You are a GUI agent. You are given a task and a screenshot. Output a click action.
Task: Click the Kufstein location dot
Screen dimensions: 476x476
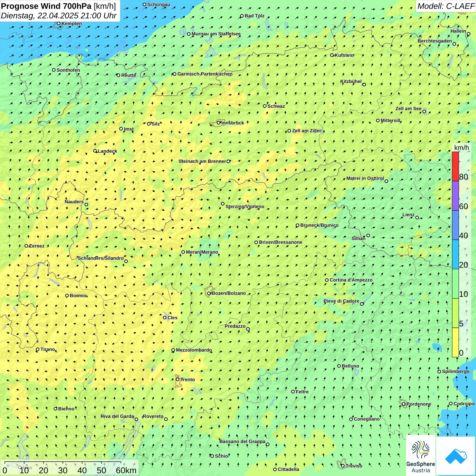click(332, 55)
